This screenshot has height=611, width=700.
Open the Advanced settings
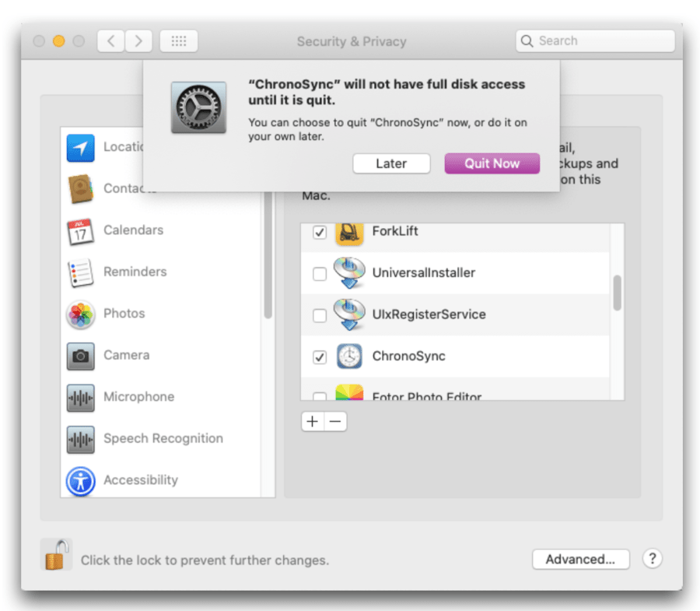coord(580,559)
